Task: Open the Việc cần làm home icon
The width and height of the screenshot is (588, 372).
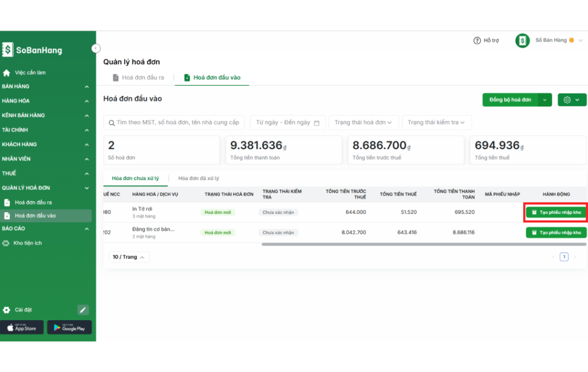Action: coord(7,73)
